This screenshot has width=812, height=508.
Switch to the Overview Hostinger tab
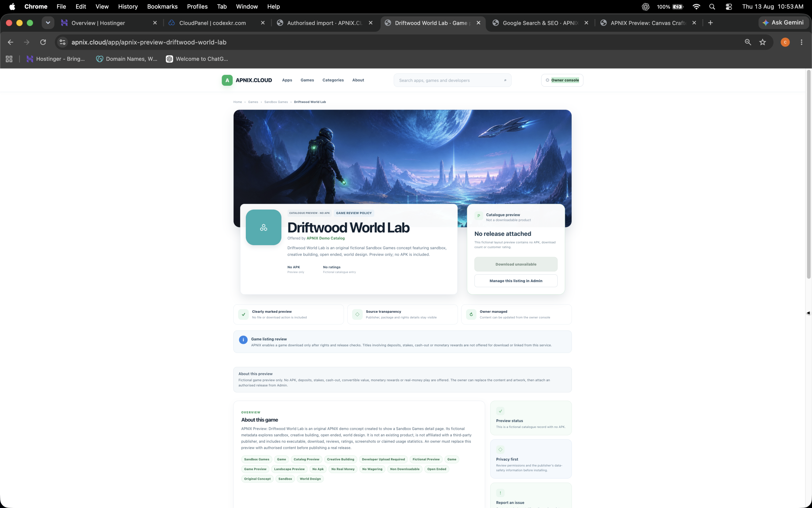click(x=109, y=23)
